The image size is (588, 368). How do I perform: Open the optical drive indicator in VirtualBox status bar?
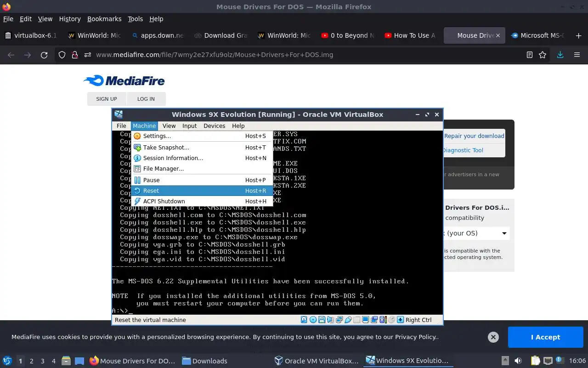[x=313, y=320]
